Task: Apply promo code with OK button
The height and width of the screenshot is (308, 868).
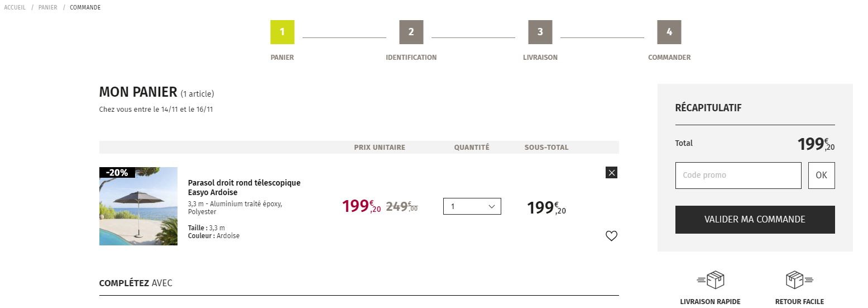Action: pyautogui.click(x=822, y=176)
